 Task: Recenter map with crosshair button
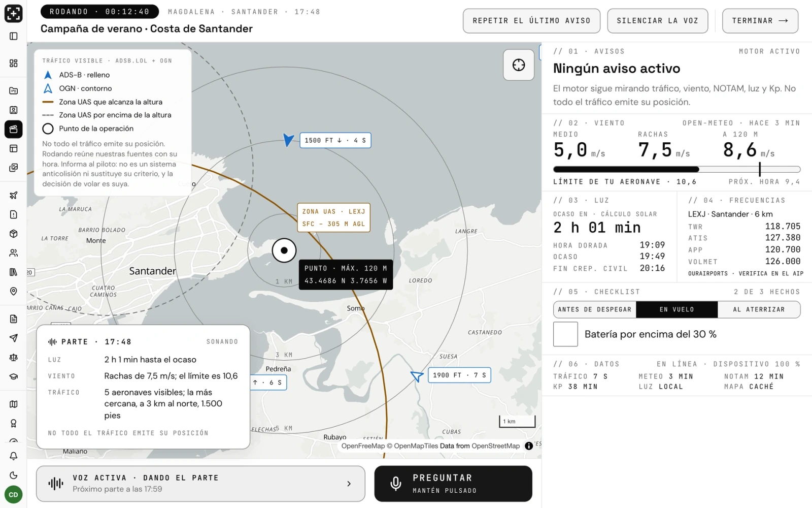(x=519, y=65)
